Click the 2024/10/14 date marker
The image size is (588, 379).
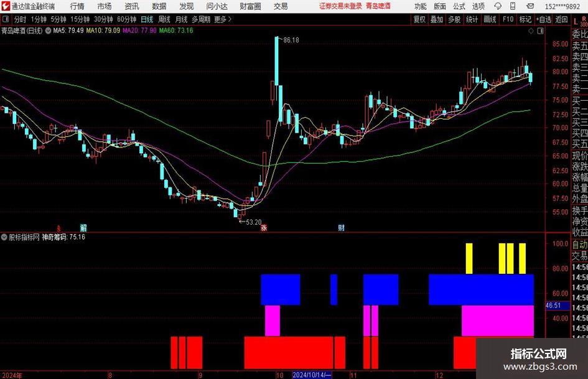(x=312, y=375)
